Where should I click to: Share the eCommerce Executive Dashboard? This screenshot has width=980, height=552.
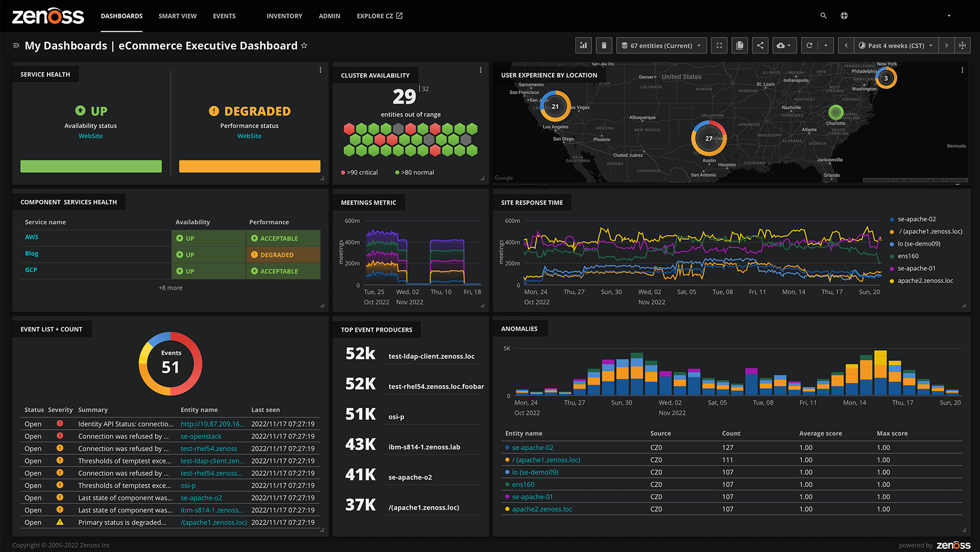click(760, 46)
